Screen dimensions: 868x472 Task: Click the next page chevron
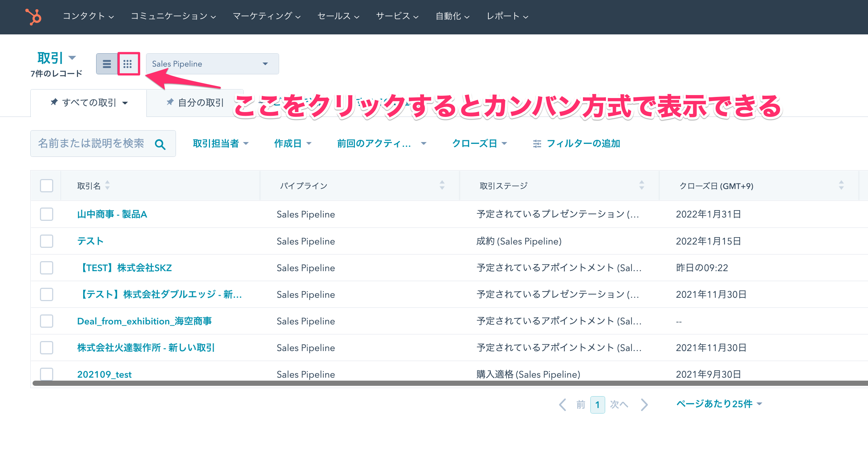644,405
